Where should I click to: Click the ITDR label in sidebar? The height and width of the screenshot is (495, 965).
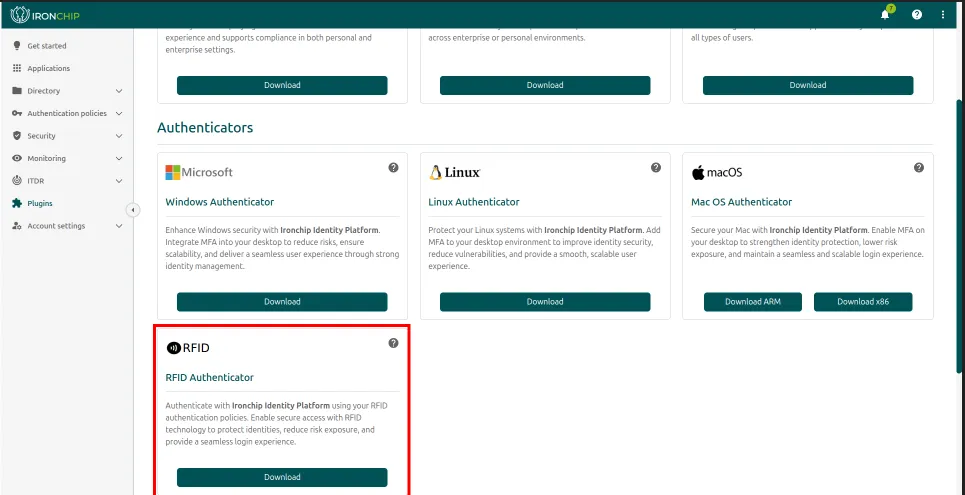pyautogui.click(x=35, y=181)
